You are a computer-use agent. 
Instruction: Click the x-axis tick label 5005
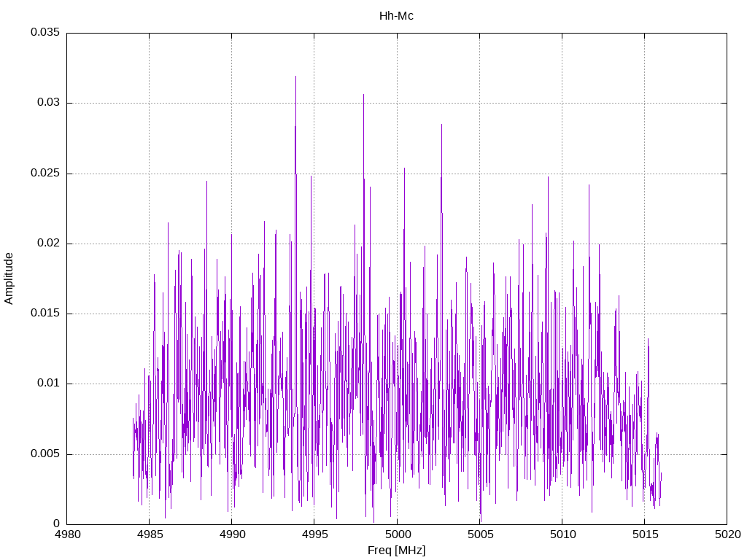(480, 534)
